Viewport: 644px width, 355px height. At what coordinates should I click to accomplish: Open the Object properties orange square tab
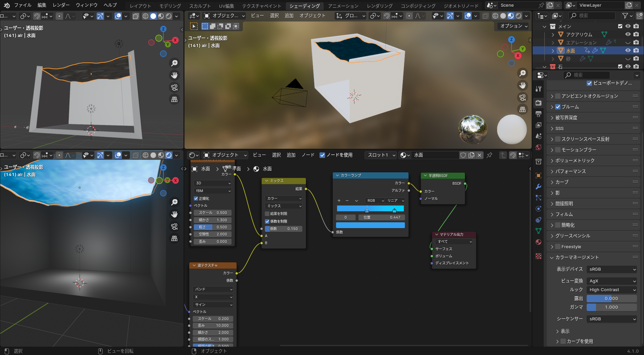pyautogui.click(x=538, y=175)
